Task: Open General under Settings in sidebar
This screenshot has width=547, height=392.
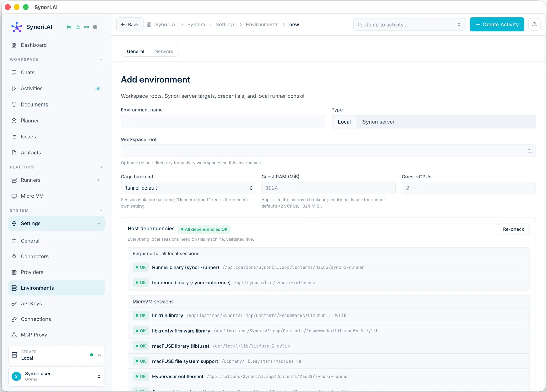Action: (56, 241)
